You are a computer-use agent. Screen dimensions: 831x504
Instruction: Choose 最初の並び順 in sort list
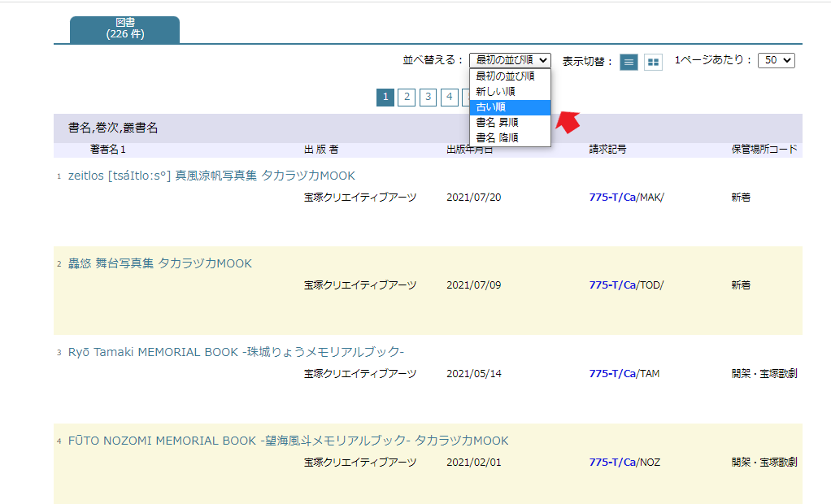pyautogui.click(x=510, y=76)
